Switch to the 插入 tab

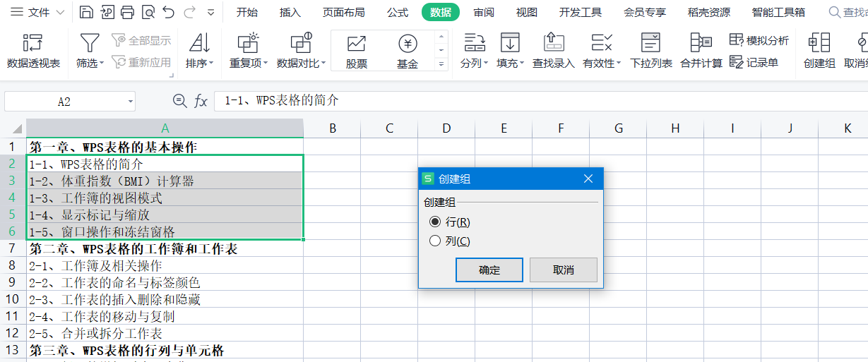pos(290,12)
